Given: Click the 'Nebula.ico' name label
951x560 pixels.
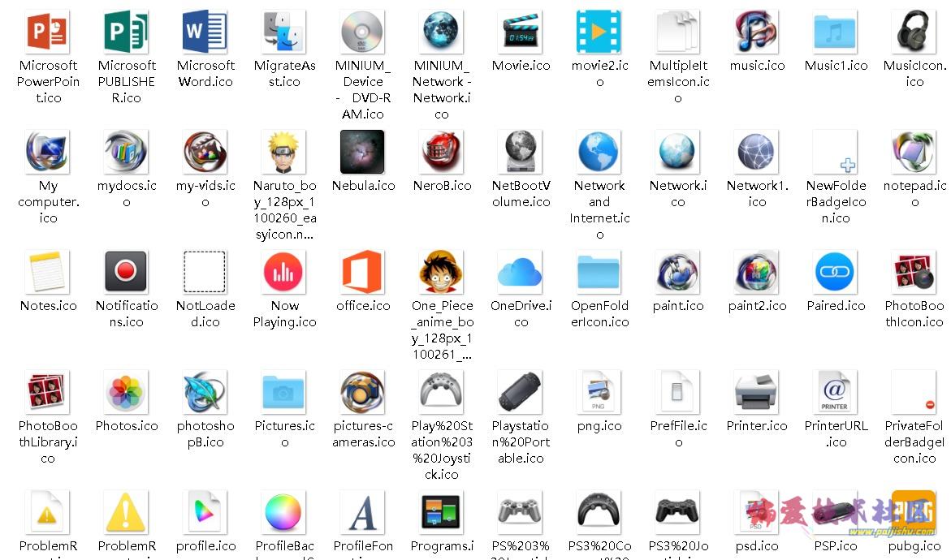Looking at the screenshot, I should pos(363,186).
